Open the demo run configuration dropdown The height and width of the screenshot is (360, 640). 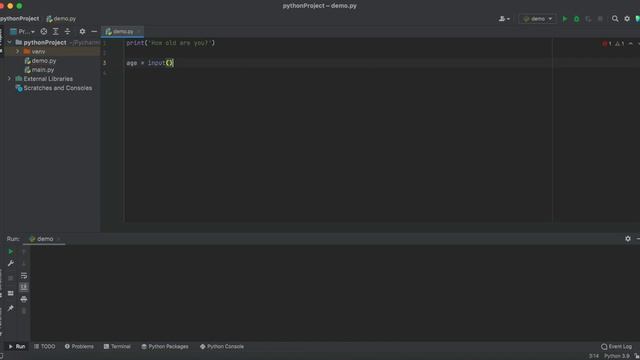[x=538, y=19]
